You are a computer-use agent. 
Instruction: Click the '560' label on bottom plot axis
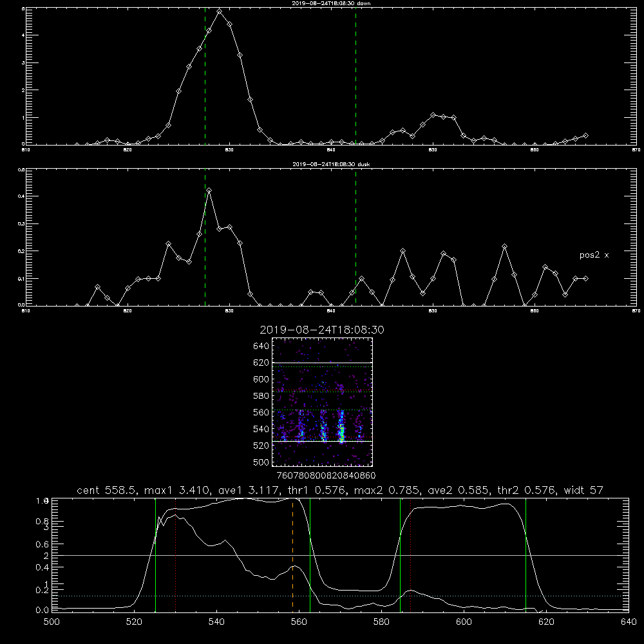click(x=299, y=621)
